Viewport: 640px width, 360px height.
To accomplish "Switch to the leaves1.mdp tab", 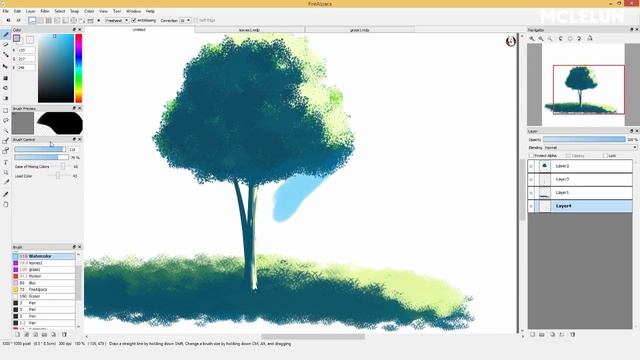I will tap(249, 30).
